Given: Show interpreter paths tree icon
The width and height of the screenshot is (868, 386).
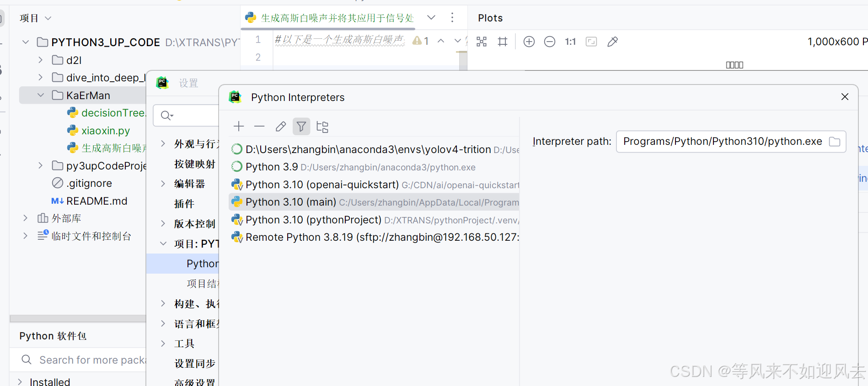Looking at the screenshot, I should click(322, 127).
